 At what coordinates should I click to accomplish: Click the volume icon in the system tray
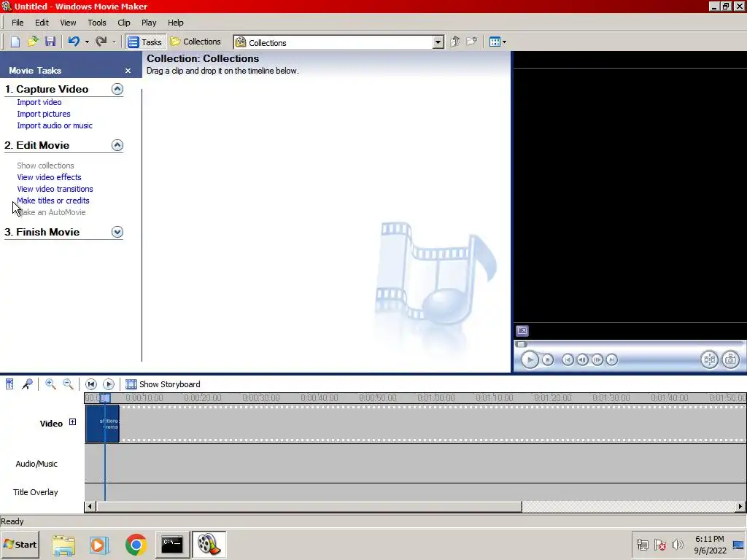[x=677, y=544]
